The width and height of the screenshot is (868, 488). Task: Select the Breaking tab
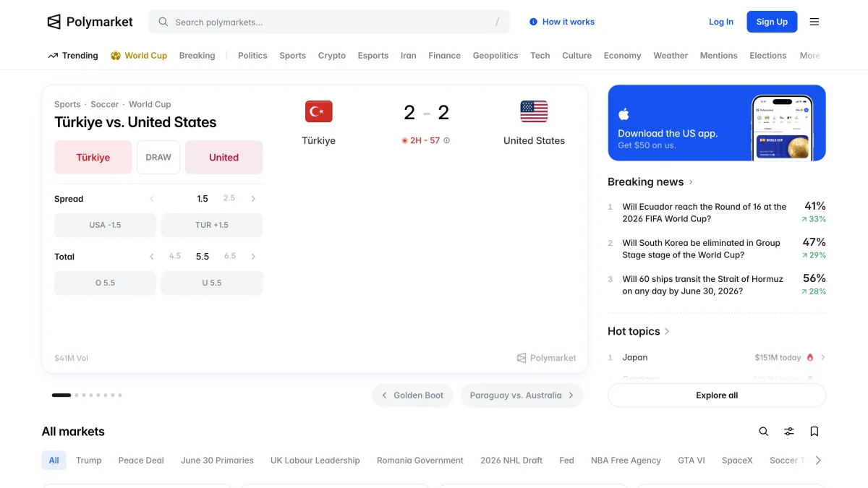(x=197, y=56)
